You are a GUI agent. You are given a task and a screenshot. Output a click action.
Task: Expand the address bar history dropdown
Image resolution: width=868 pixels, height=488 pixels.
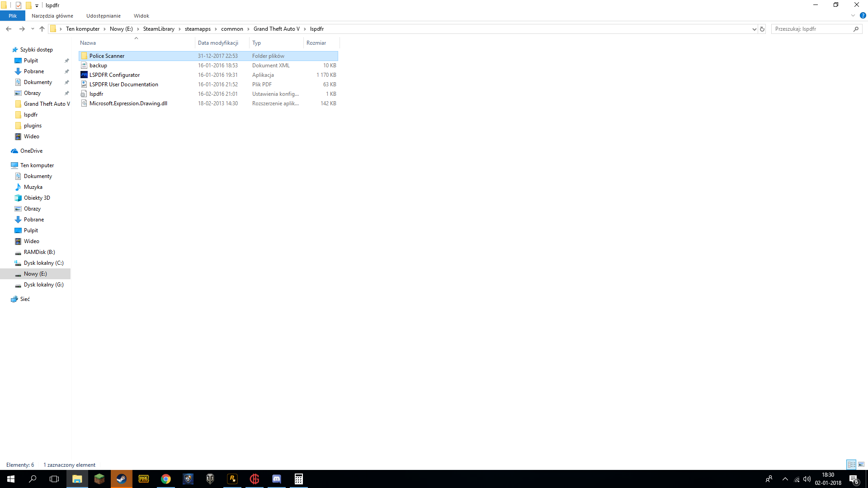(x=754, y=29)
